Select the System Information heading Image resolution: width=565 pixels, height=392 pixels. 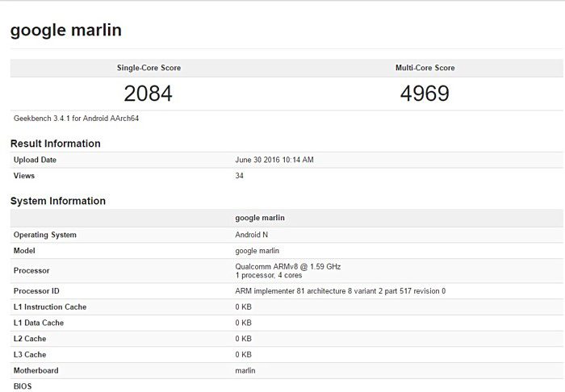tap(58, 201)
